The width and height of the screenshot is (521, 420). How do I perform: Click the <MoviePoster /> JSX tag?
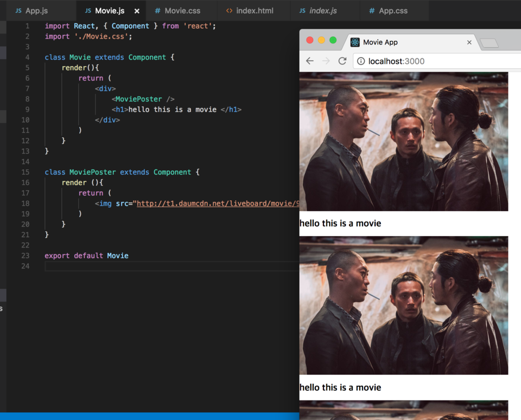tap(143, 99)
